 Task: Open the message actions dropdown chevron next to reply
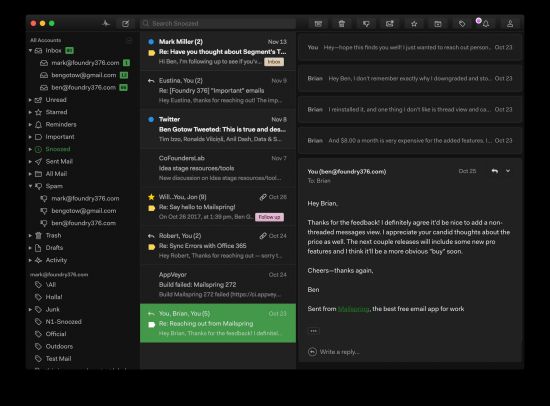tap(508, 171)
